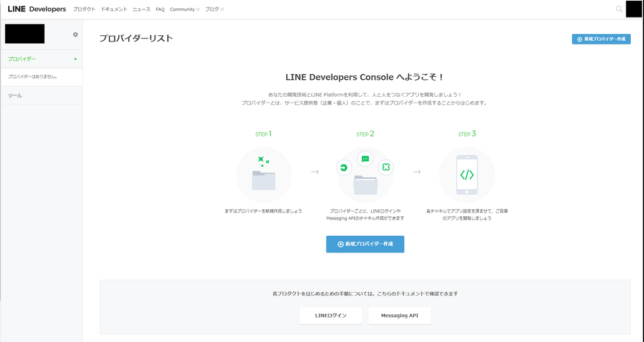
Task: Click the center 新規プロバイダー作成 button
Action: coord(365,244)
